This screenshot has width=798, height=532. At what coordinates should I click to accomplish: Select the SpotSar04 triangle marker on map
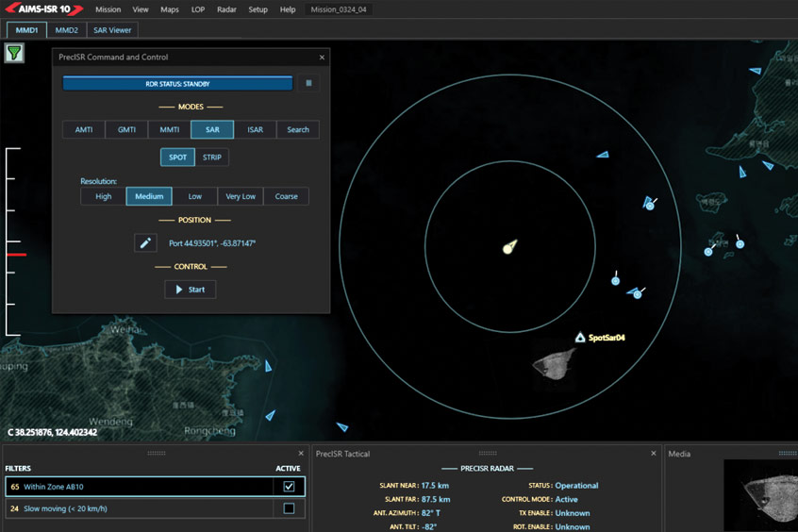tap(580, 337)
